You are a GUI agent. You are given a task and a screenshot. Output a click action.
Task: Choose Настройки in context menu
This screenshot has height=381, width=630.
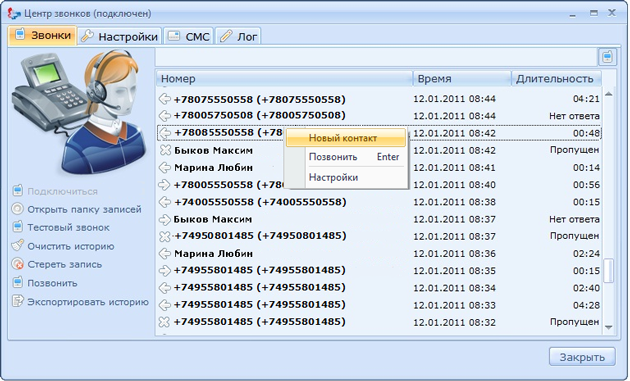(x=346, y=177)
